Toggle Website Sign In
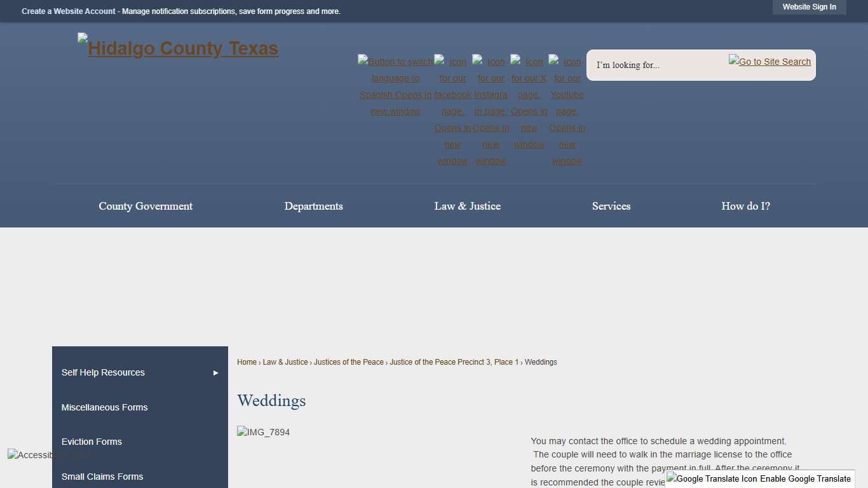 (809, 7)
